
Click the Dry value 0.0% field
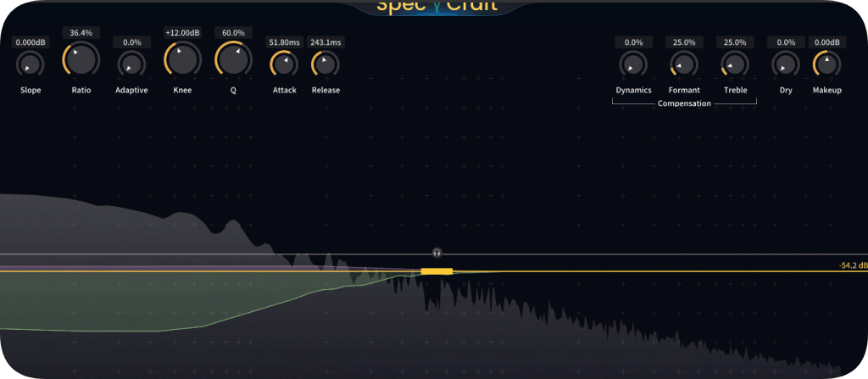tap(786, 42)
